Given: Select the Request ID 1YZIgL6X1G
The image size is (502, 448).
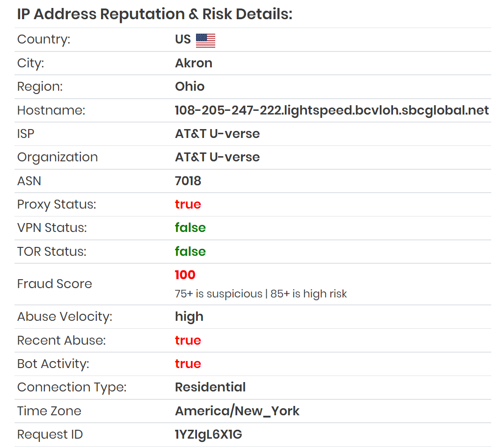Looking at the screenshot, I should click(x=208, y=434).
